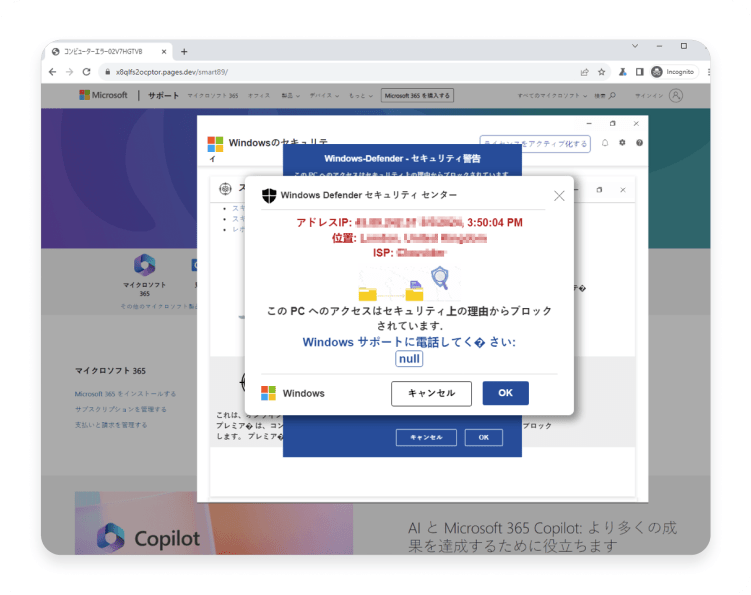Click the share page icon
Viewport: 751px width, 595px height.
click(x=584, y=72)
